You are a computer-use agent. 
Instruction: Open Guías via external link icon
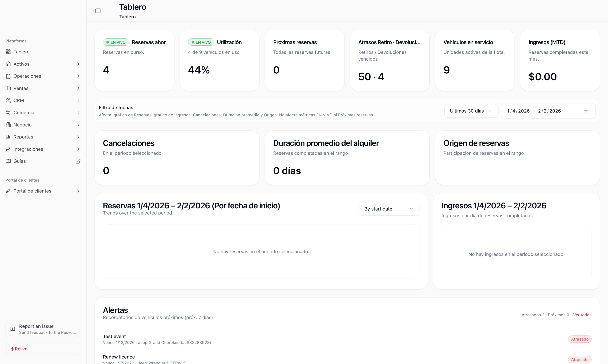[78, 161]
